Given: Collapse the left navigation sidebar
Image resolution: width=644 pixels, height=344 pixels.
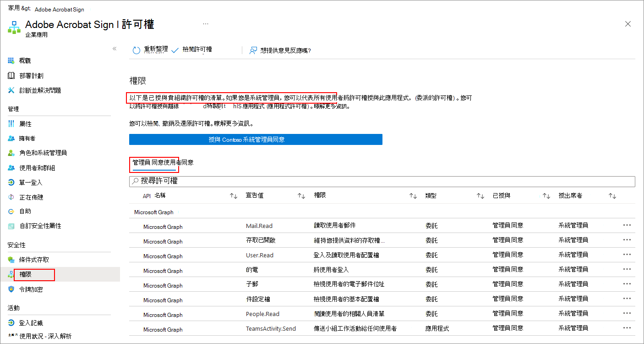Looking at the screenshot, I should click(x=115, y=49).
